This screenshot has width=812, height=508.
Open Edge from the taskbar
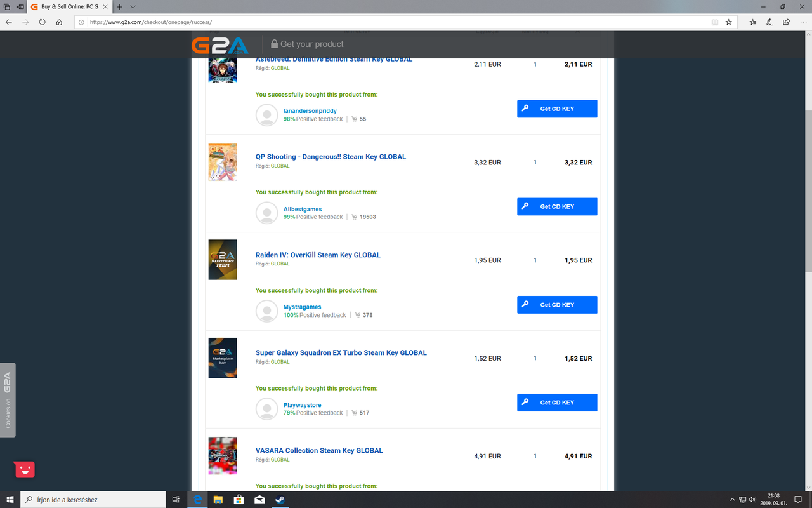tap(198, 500)
